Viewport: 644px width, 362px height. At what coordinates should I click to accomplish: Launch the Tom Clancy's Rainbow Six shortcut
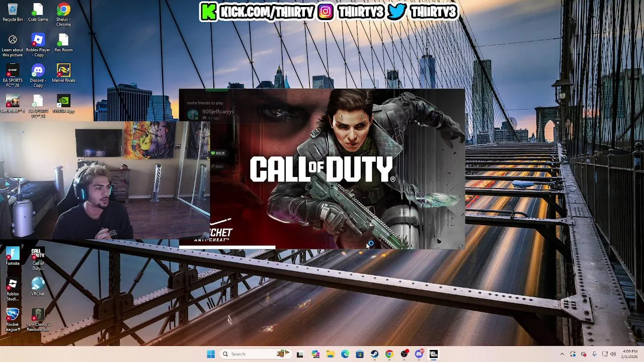pyautogui.click(x=38, y=320)
